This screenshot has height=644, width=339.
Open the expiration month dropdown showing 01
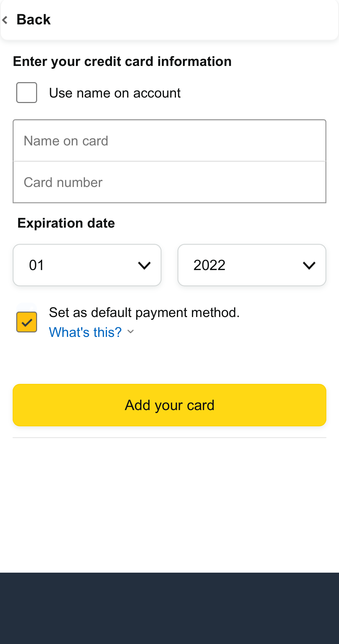tap(87, 265)
